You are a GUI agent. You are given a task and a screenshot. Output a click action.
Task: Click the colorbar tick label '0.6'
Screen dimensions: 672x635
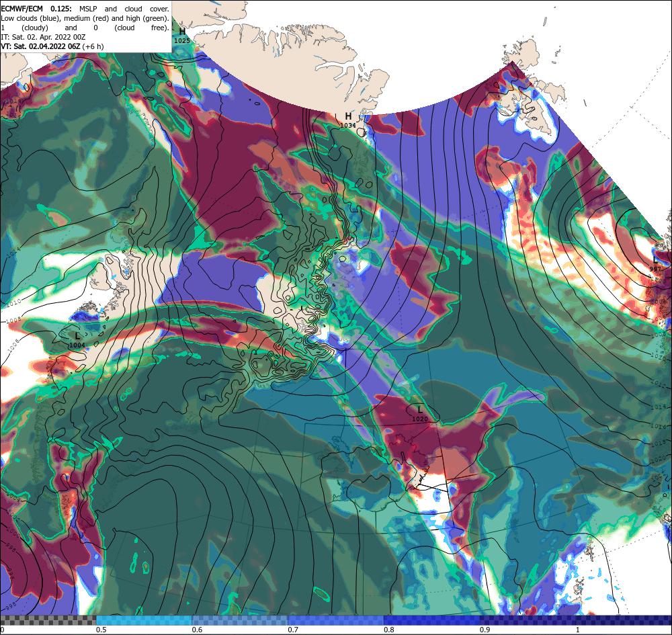[x=197, y=630]
